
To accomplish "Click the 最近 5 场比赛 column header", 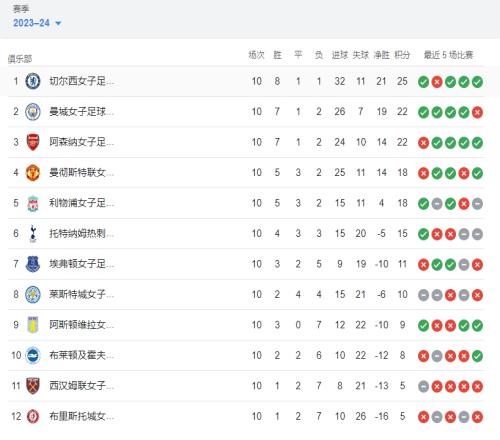I will point(448,55).
